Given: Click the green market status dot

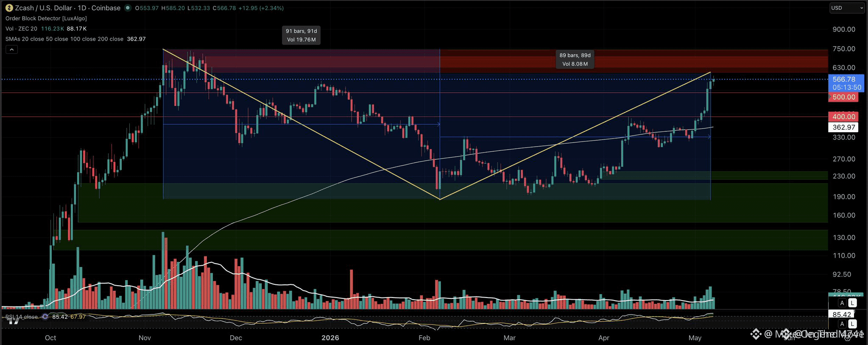Looking at the screenshot, I should point(127,8).
